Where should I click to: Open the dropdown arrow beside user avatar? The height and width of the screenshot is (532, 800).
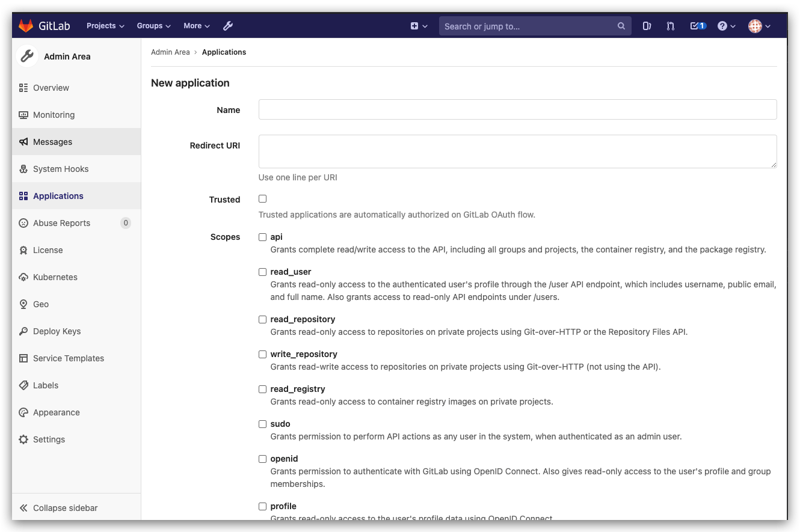tap(768, 26)
